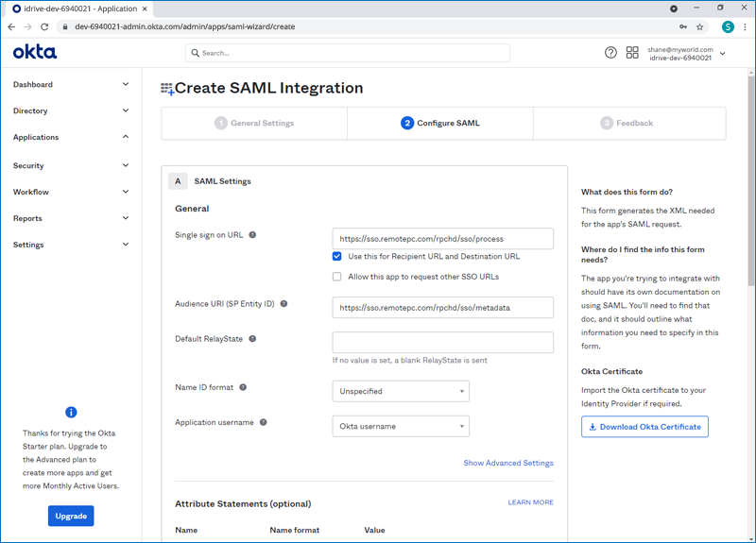Image resolution: width=756 pixels, height=543 pixels.
Task: Click Default RelayState help icon
Action: click(252, 338)
